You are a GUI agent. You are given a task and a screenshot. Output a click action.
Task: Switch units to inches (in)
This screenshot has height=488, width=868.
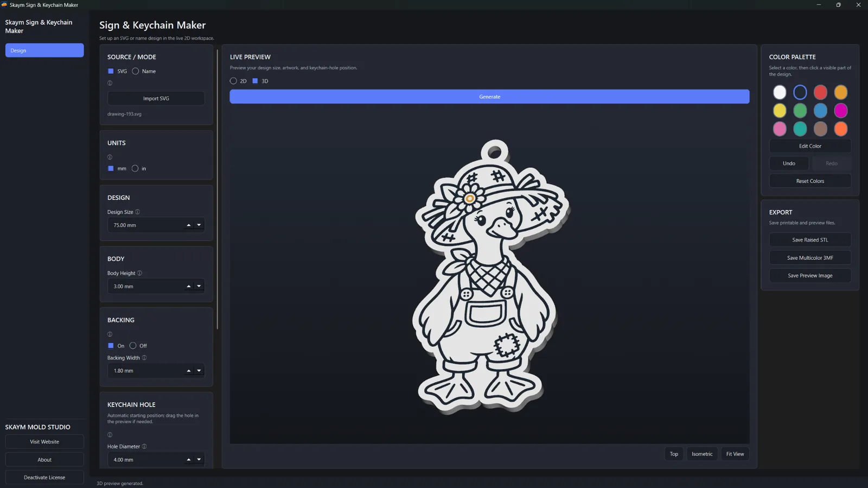click(139, 168)
